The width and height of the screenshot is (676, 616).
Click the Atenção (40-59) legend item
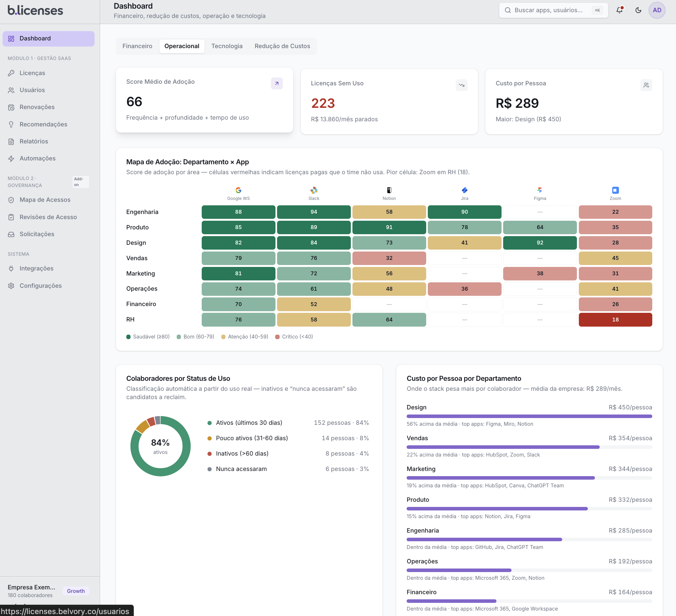[x=245, y=337]
